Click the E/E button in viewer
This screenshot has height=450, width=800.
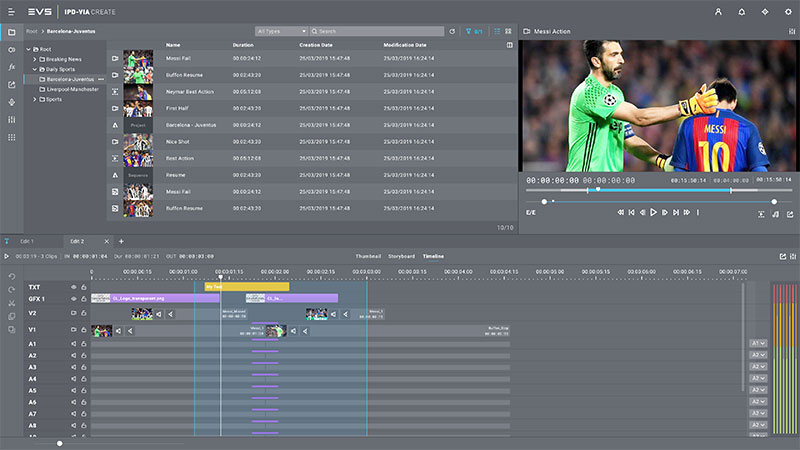click(531, 212)
